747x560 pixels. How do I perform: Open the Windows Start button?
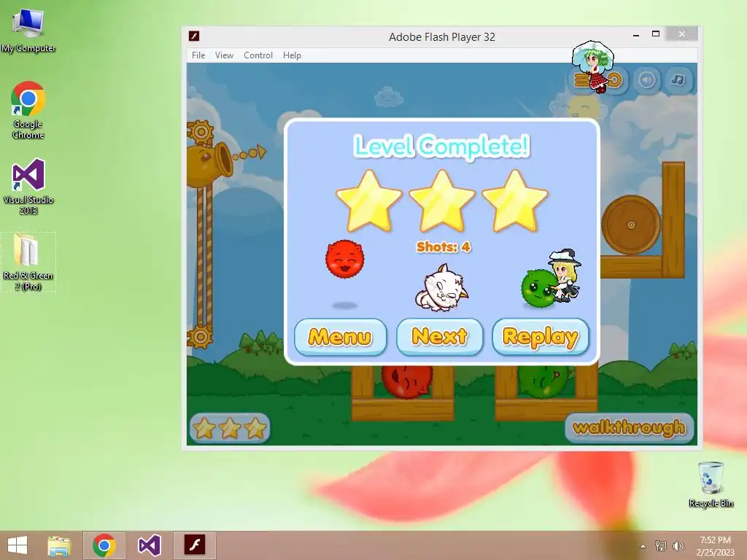click(18, 545)
